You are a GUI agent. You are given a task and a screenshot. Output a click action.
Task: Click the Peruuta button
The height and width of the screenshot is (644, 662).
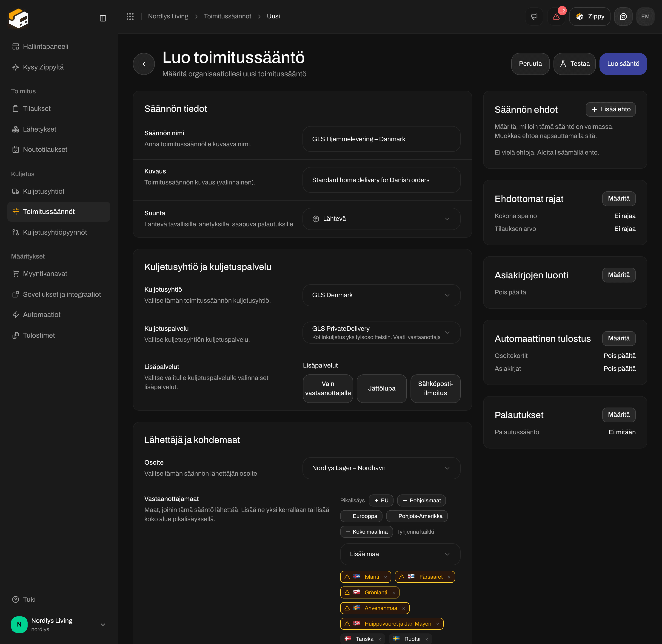530,64
